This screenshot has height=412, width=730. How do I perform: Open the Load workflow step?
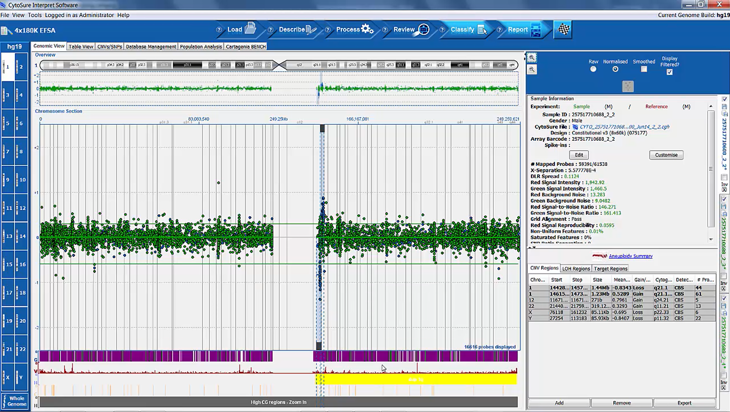pos(242,29)
